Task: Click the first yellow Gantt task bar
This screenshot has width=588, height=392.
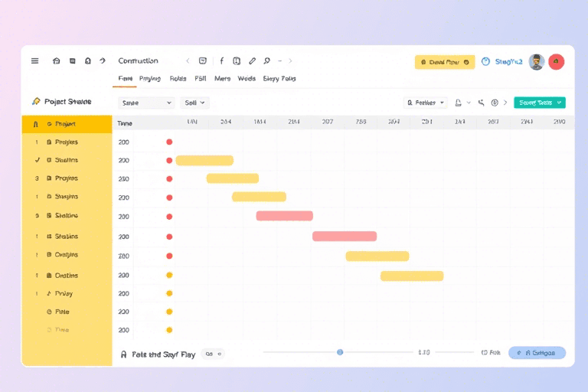Action: coord(204,161)
